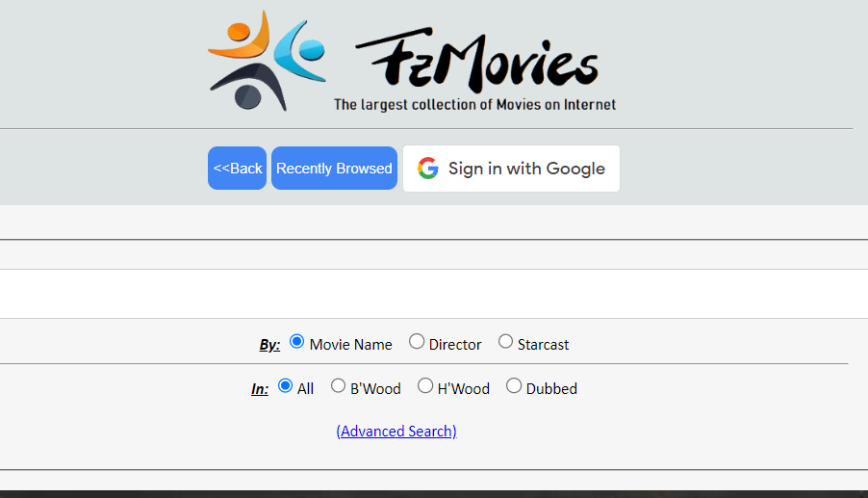Pick the B'Wood category option
The image size is (868, 498).
(x=339, y=386)
